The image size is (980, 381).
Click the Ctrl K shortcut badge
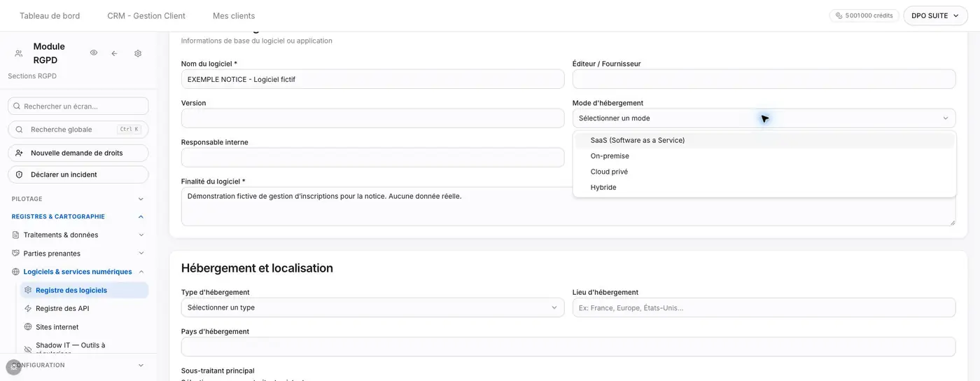pyautogui.click(x=129, y=130)
